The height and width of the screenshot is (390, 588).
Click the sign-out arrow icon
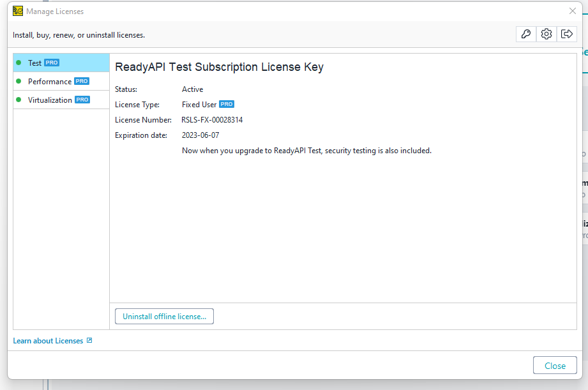coord(567,34)
